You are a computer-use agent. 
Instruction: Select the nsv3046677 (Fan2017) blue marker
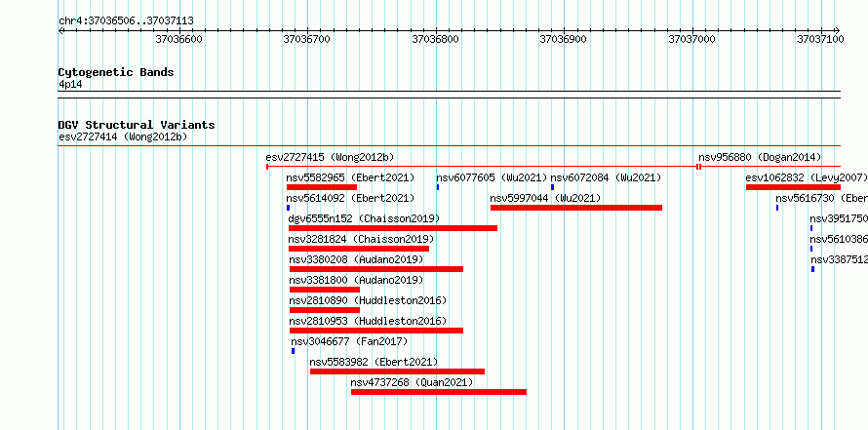(293, 351)
